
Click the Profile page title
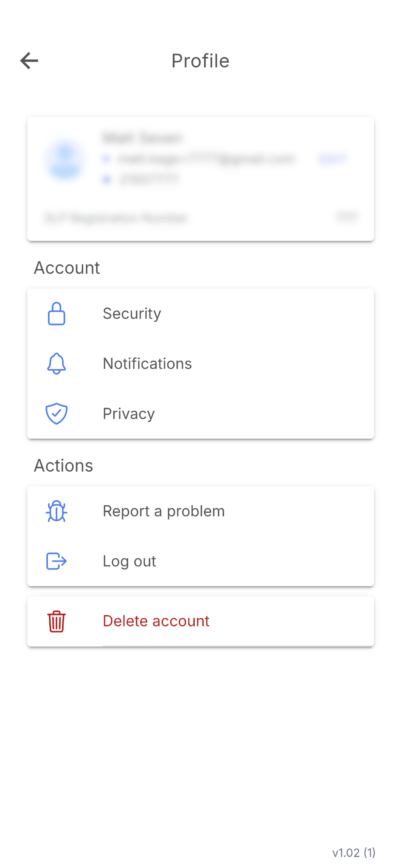pyautogui.click(x=200, y=61)
